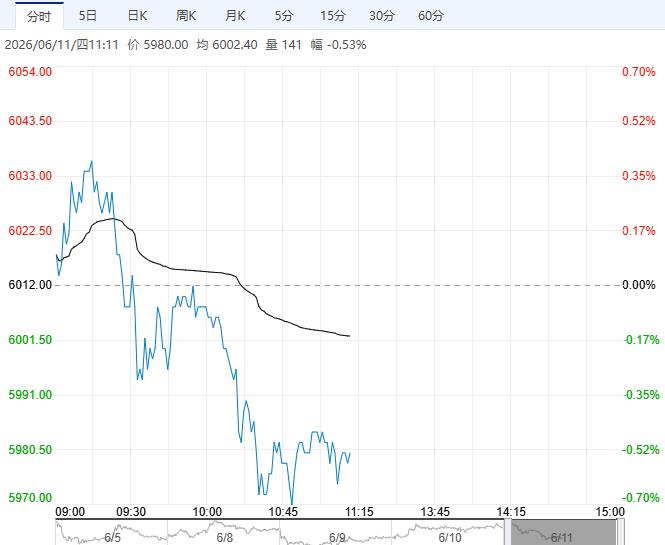
Task: Click the highlighted 6/11 range selector
Action: point(562,533)
